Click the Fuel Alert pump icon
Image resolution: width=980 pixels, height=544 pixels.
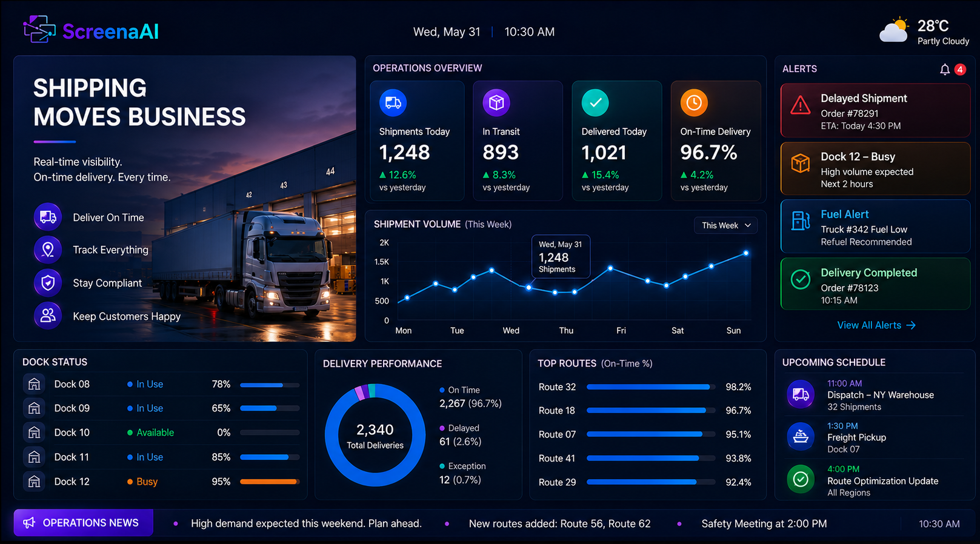801,221
